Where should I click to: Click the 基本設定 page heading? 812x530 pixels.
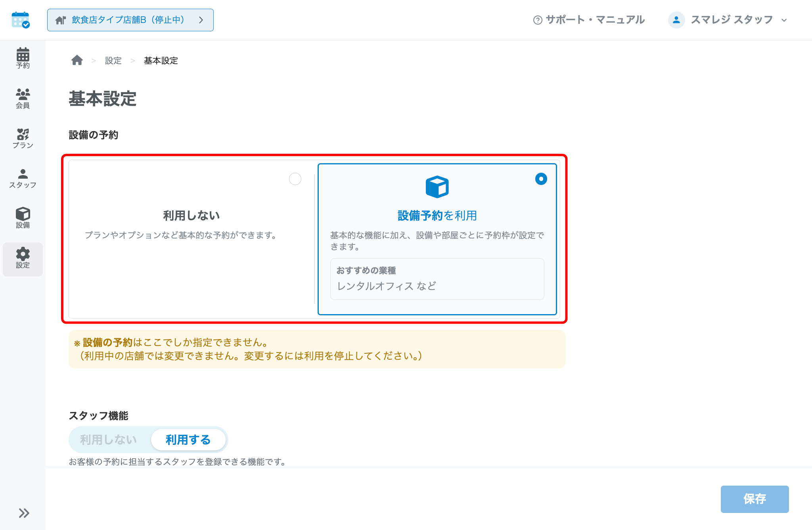[102, 99]
